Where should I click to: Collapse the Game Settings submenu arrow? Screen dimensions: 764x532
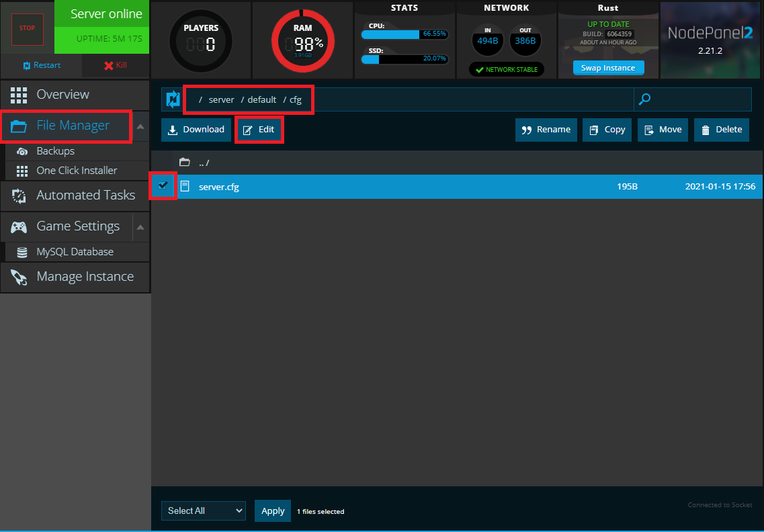coord(140,227)
